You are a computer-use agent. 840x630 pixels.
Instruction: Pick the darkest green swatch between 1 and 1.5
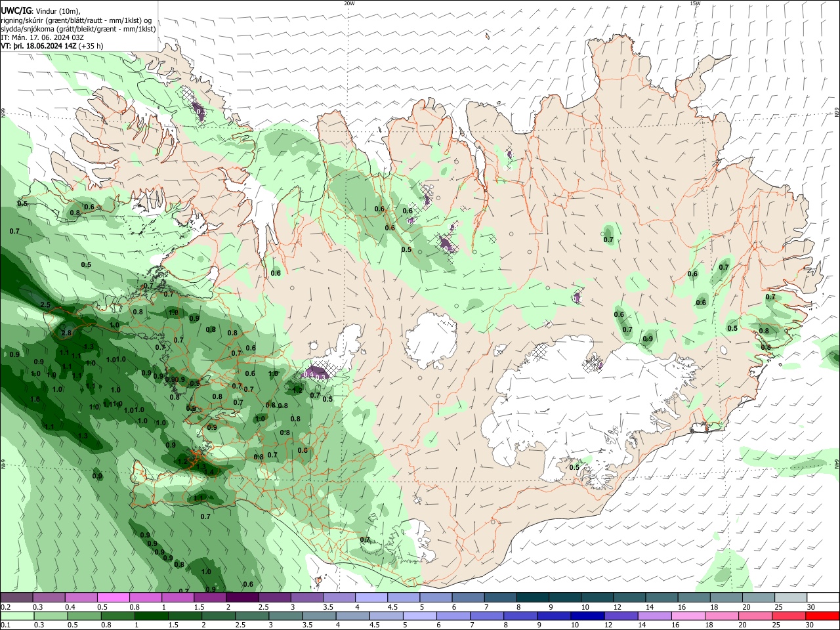[x=152, y=616]
